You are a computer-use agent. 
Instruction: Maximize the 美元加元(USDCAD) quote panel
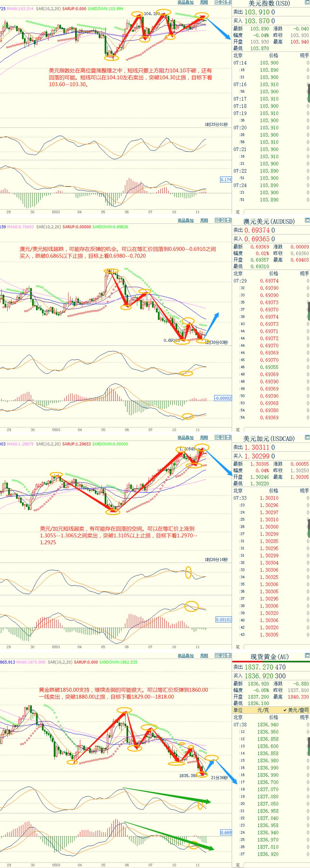pos(307,437)
